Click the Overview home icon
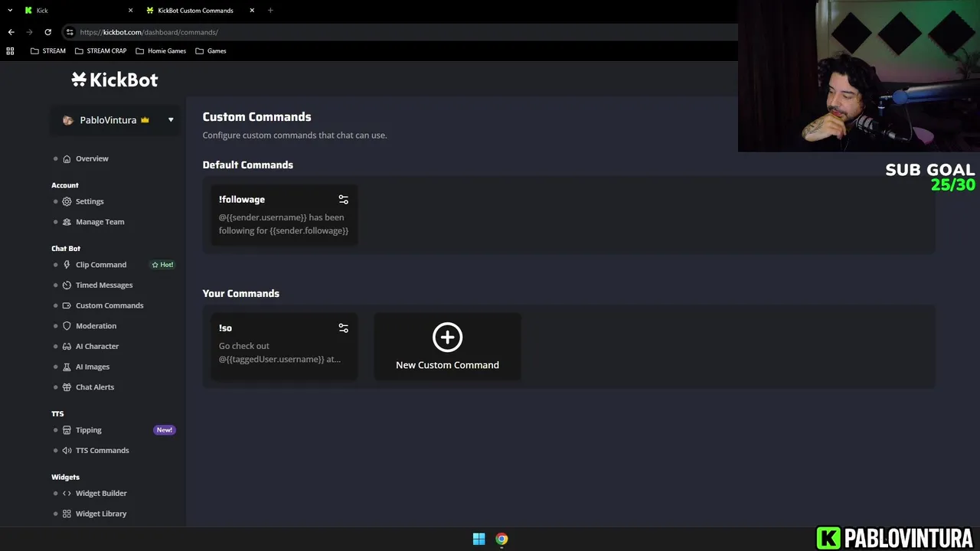This screenshot has height=551, width=980. [67, 158]
